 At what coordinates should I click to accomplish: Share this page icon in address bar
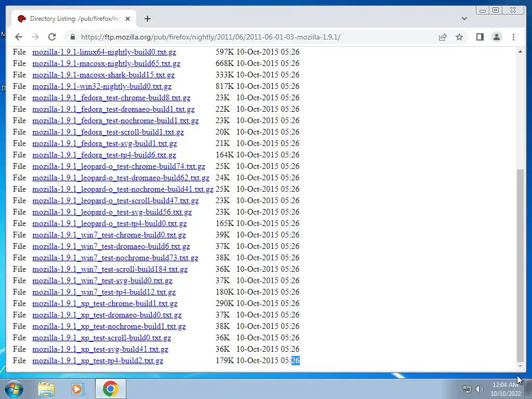tap(443, 37)
